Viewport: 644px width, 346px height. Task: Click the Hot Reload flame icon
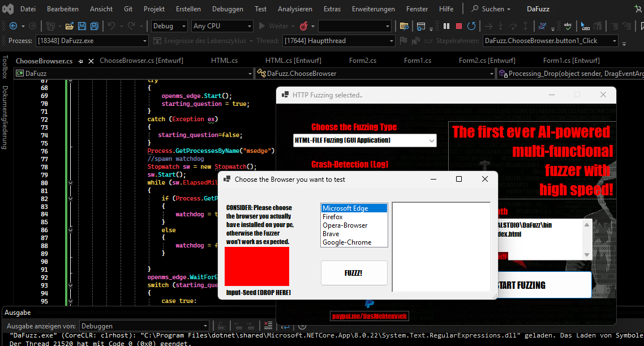click(x=303, y=26)
